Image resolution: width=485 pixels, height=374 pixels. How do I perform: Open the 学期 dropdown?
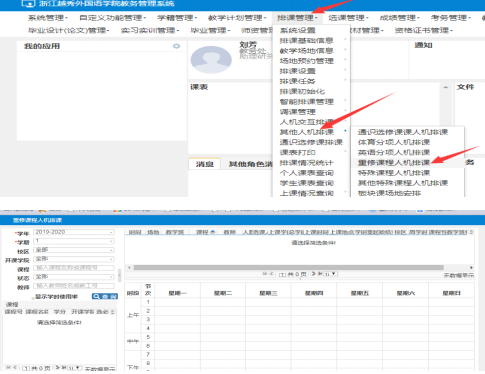[74, 241]
